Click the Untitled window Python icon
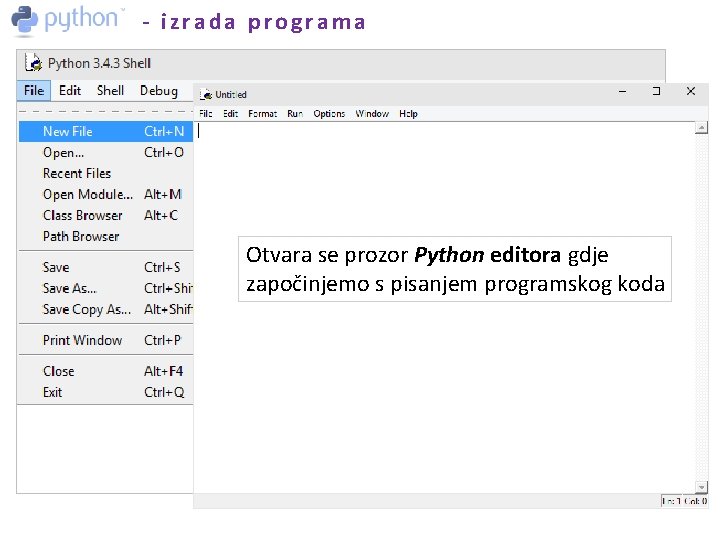The height and width of the screenshot is (540, 720). coord(206,95)
